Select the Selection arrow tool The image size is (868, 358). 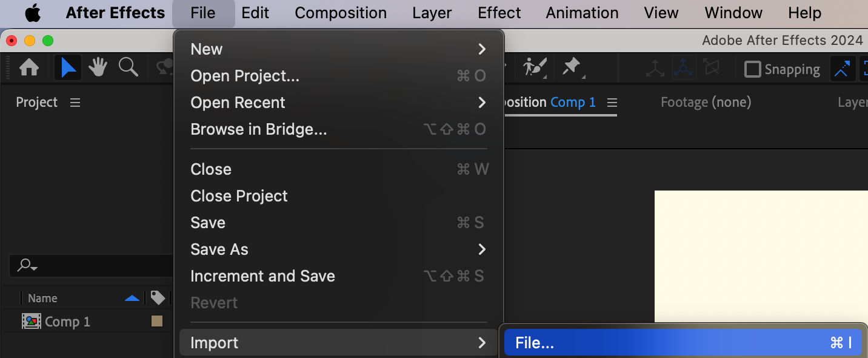[68, 68]
